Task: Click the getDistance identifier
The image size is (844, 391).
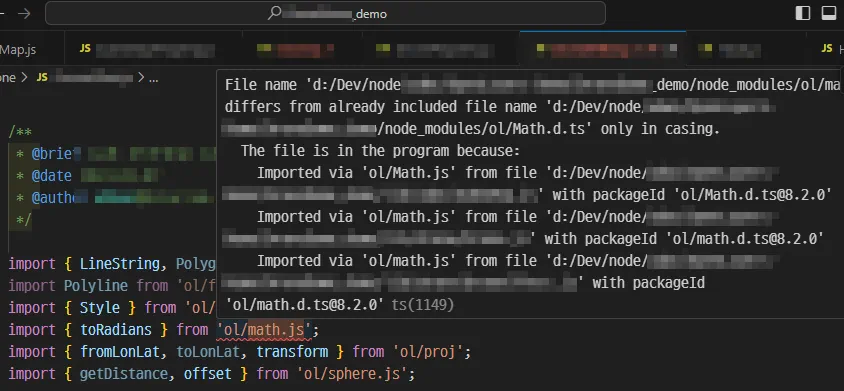Action: point(124,374)
